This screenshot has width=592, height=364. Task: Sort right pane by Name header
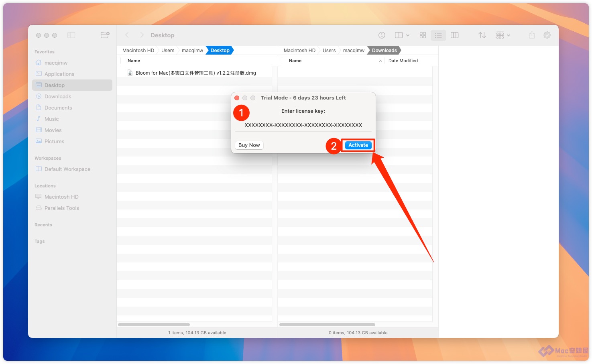295,61
